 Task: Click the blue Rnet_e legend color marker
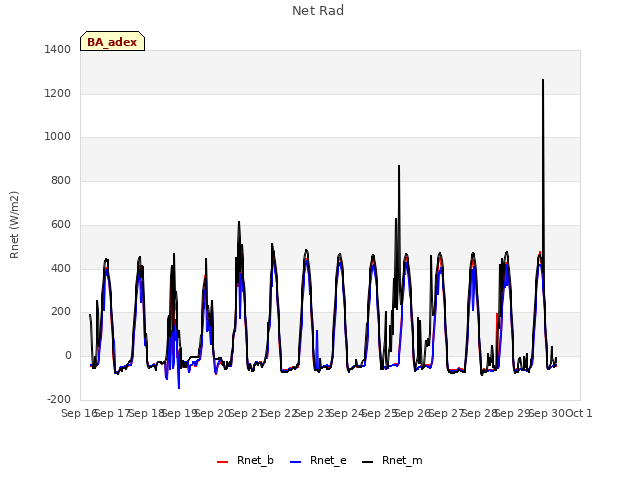click(x=296, y=462)
